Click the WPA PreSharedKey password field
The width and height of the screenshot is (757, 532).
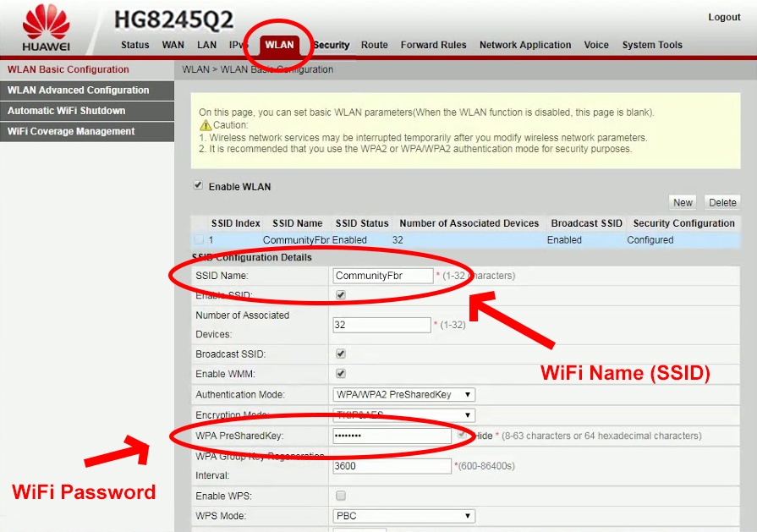click(392, 436)
